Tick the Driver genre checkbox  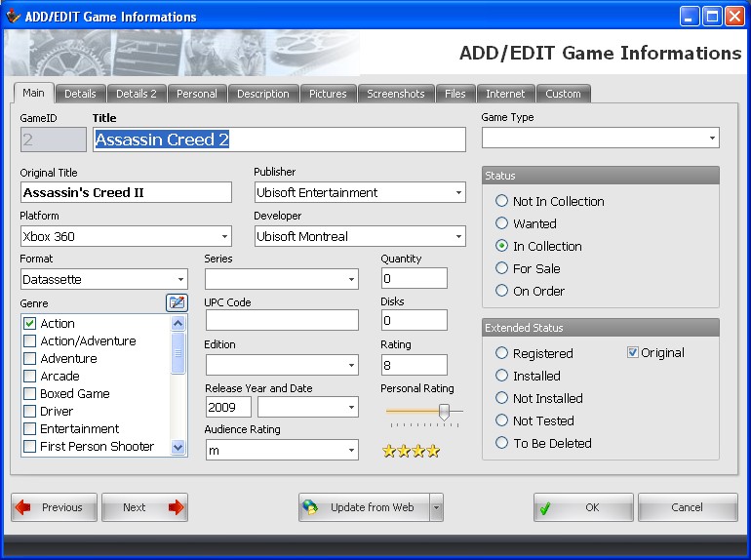tap(29, 411)
